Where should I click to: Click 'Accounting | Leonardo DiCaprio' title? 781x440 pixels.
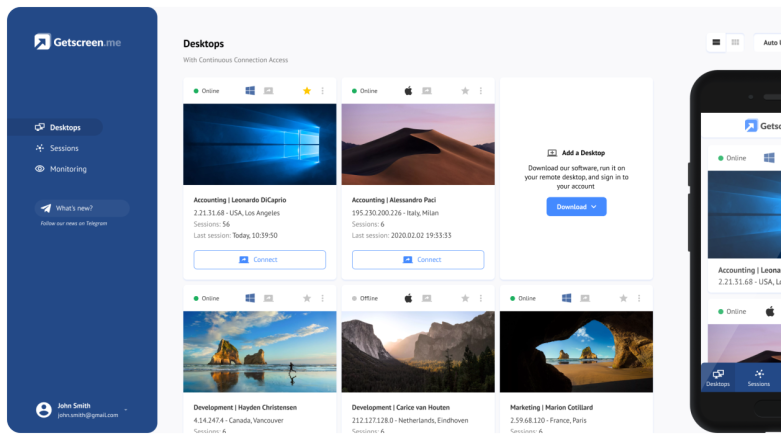(240, 200)
